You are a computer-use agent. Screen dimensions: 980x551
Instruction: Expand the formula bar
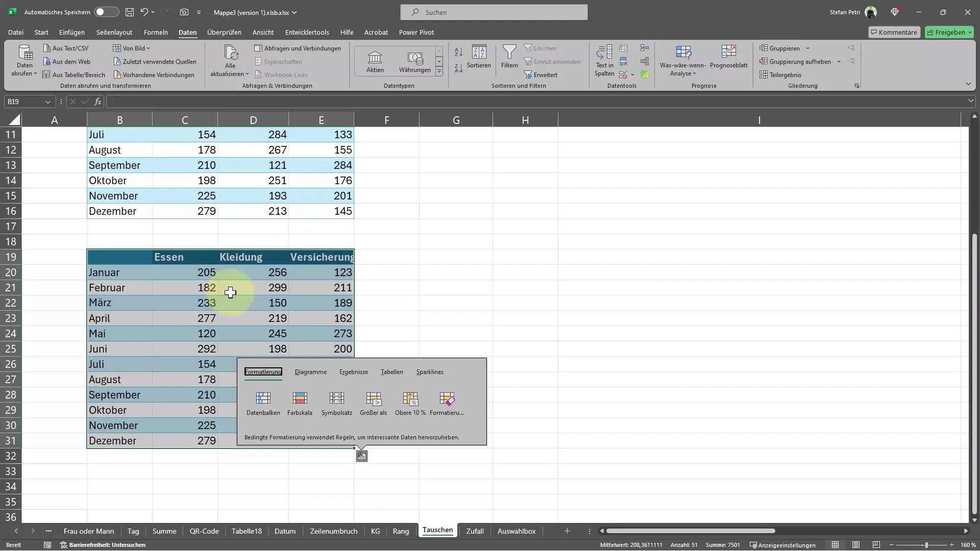tap(971, 102)
